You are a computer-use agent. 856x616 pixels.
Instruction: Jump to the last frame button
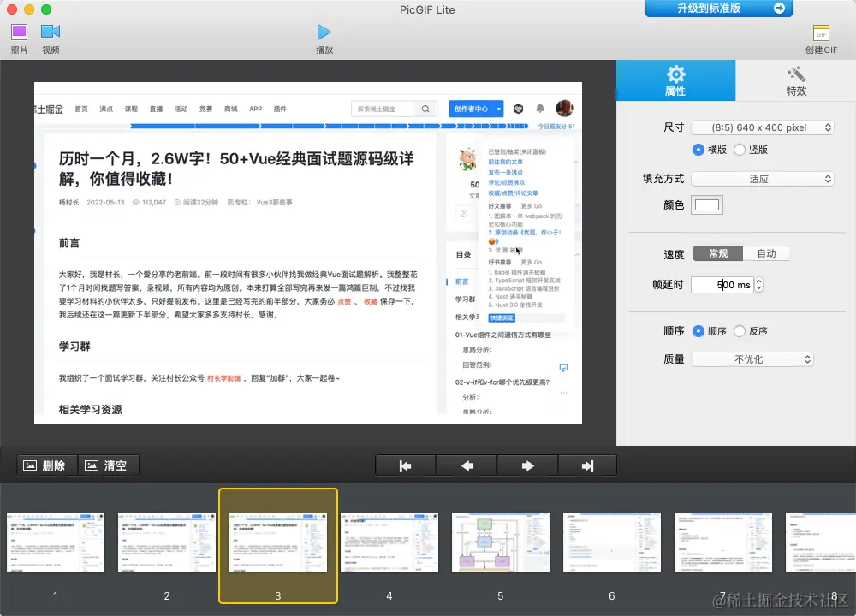tap(587, 466)
